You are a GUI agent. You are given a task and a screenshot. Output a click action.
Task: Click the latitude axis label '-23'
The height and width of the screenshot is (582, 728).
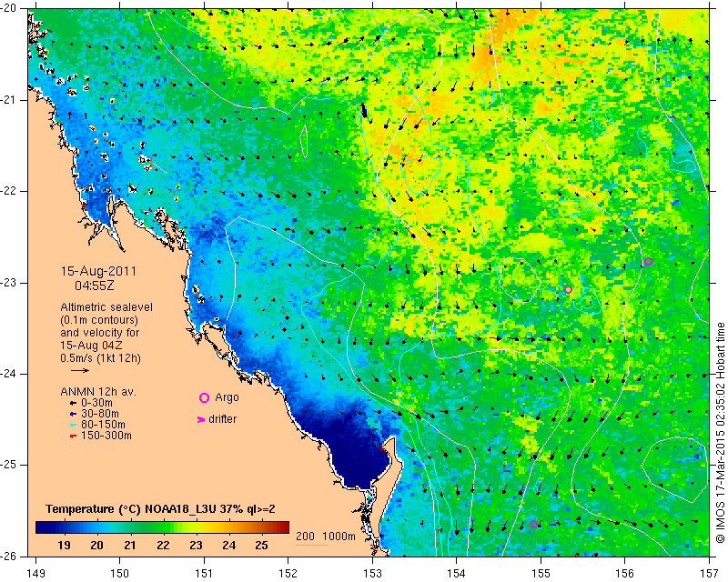pos(9,283)
